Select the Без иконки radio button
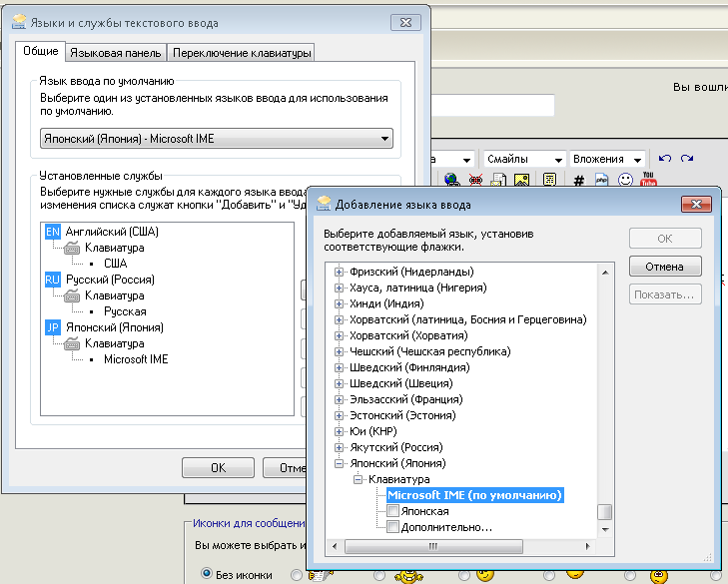Screen dimensions: 728x584 [x=208, y=574]
